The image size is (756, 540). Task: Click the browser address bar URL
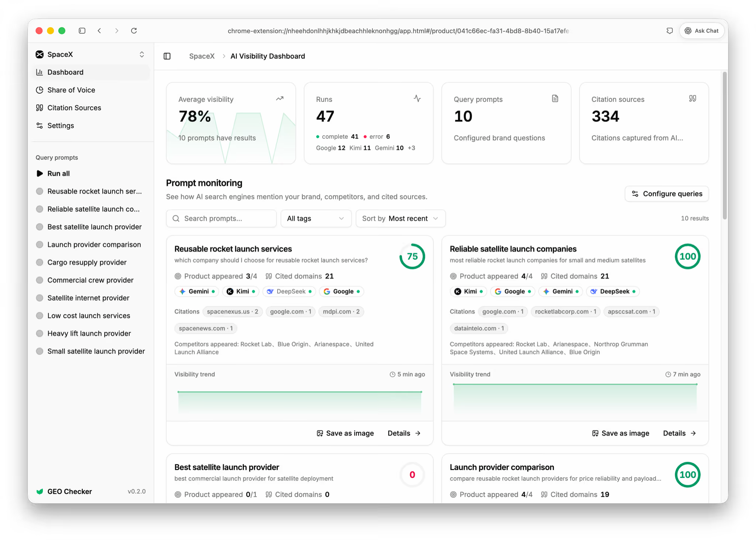click(x=398, y=31)
